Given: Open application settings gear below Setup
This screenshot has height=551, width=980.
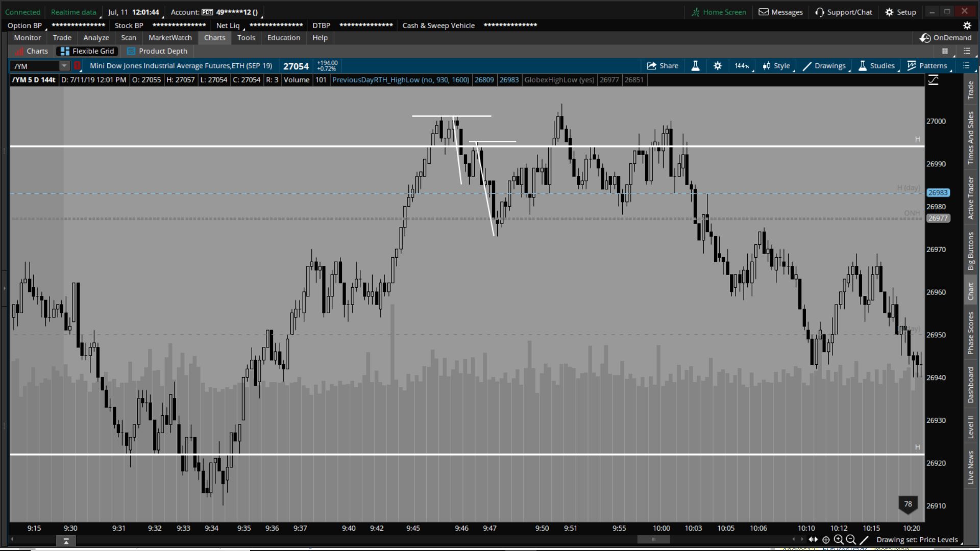Looking at the screenshot, I should pyautogui.click(x=967, y=26).
